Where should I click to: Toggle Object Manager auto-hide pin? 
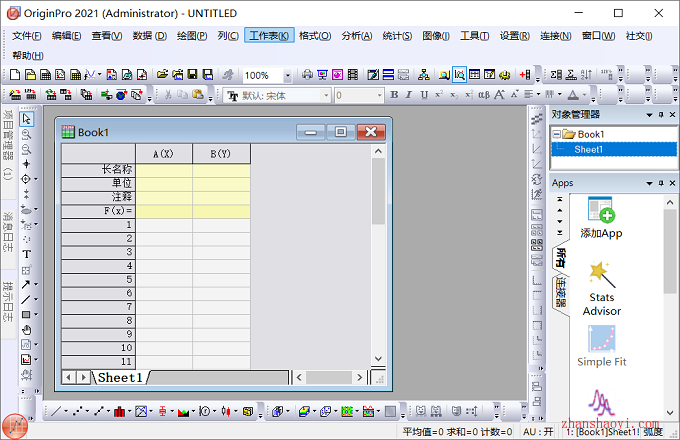pos(661,114)
